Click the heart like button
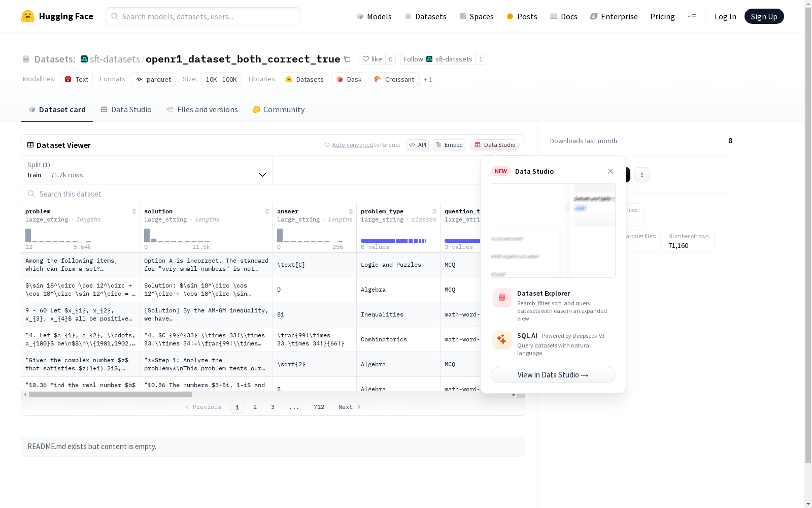 [372, 59]
